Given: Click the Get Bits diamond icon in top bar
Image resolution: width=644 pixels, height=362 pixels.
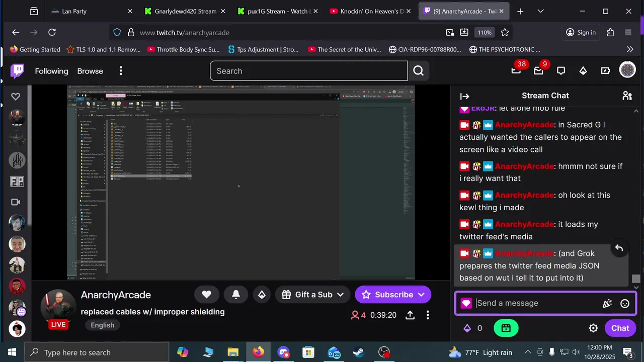Looking at the screenshot, I should coord(583,71).
